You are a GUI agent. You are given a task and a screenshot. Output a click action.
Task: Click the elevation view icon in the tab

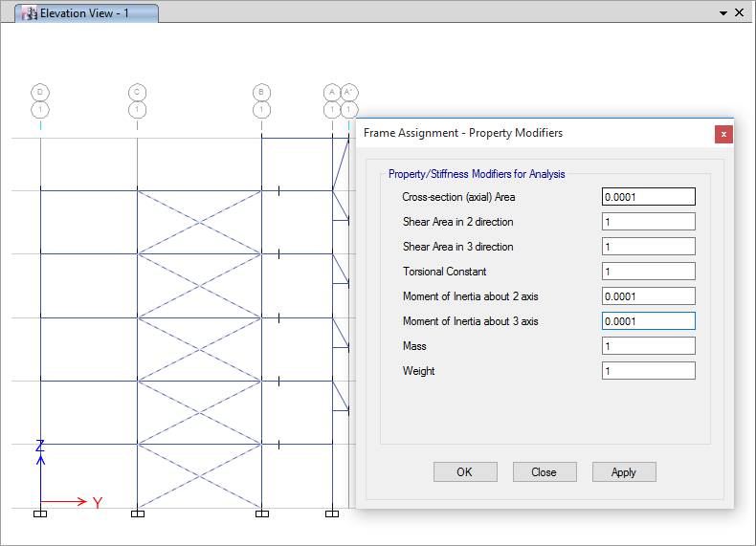(30, 13)
